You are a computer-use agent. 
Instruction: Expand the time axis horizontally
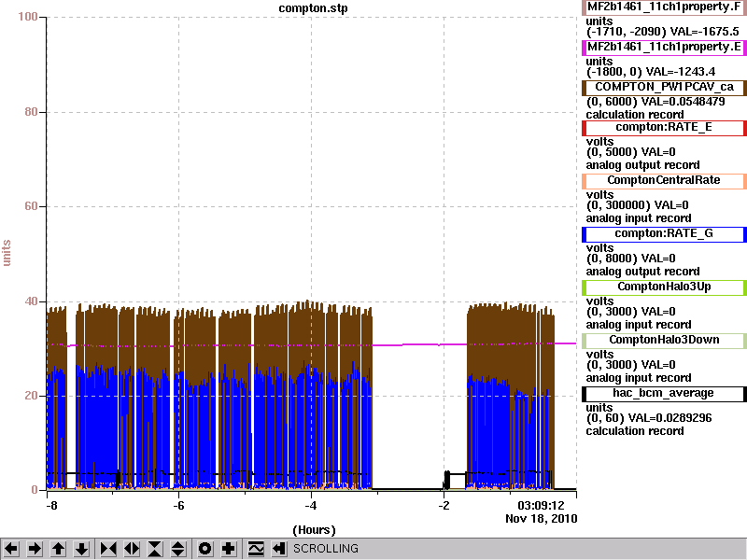click(x=132, y=549)
